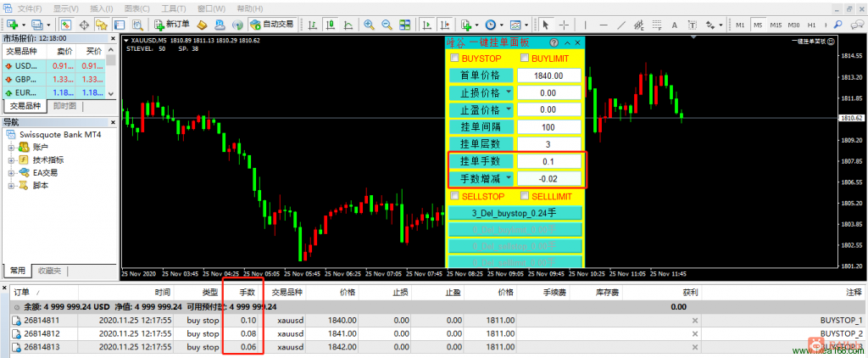Viewport: 868px width, 358px height.
Task: Tile chart windows icon
Action: (404, 25)
